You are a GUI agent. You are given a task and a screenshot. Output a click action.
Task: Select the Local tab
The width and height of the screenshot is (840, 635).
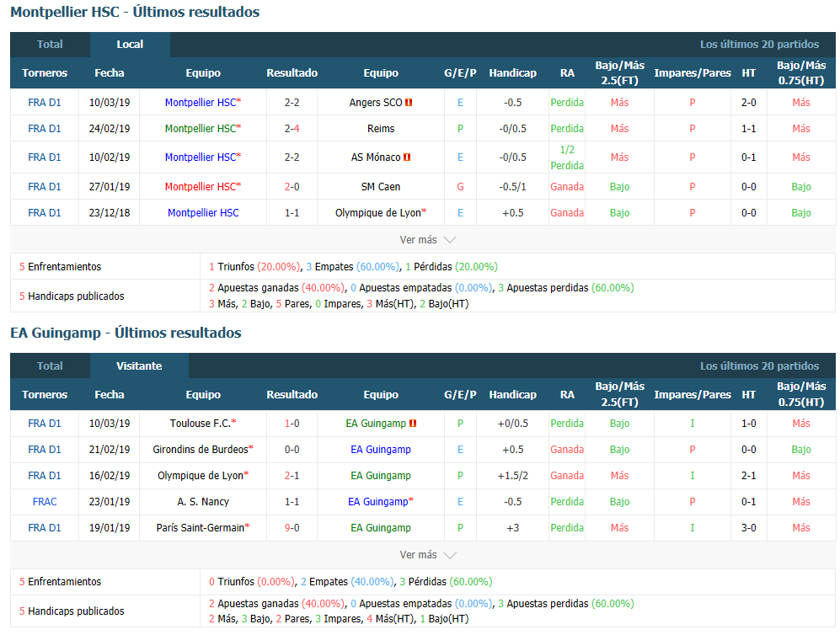pyautogui.click(x=130, y=45)
